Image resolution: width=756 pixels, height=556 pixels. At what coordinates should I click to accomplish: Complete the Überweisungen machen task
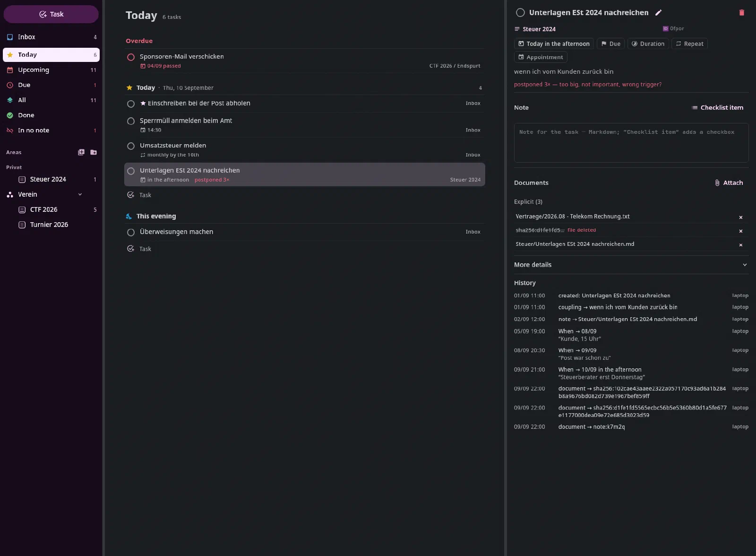click(131, 233)
